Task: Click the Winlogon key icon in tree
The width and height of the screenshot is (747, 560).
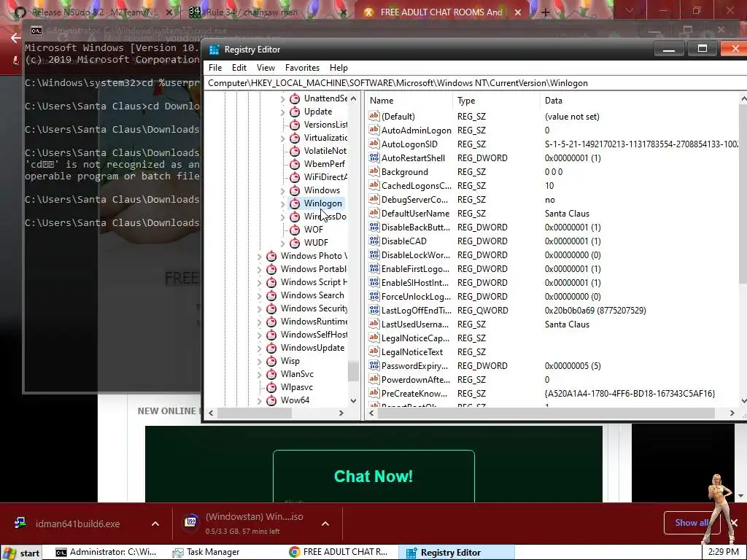Action: [x=295, y=203]
